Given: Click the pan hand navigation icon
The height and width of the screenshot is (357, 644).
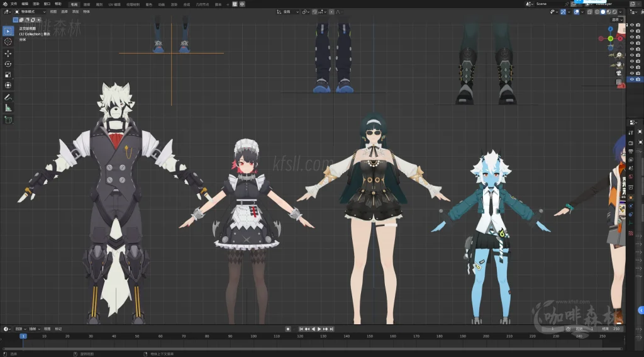Looking at the screenshot, I should click(619, 64).
